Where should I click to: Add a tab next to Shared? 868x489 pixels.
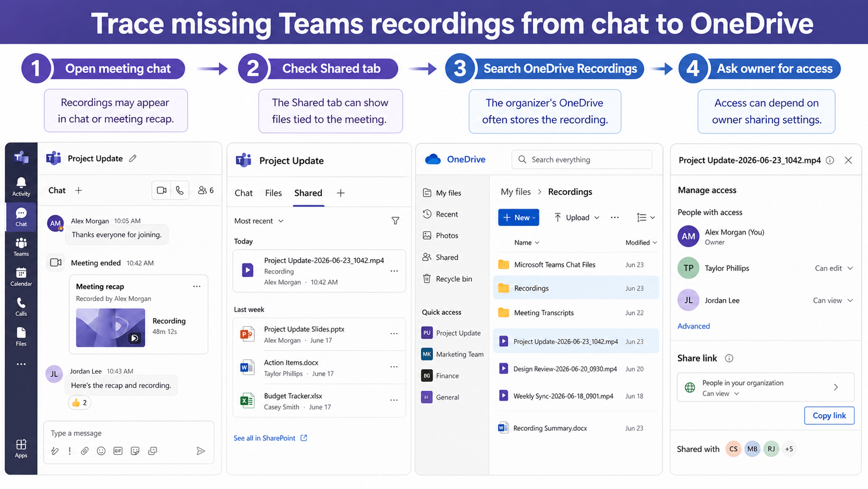pyautogui.click(x=341, y=193)
